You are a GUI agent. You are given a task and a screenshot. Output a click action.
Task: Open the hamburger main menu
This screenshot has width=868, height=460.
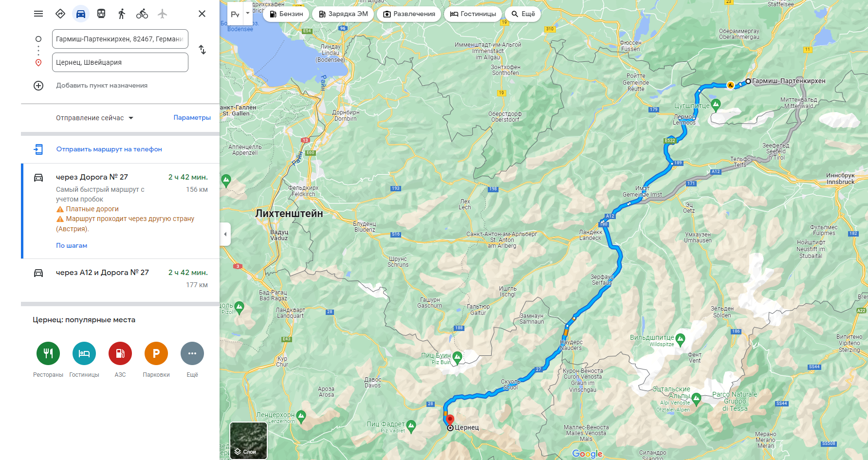click(38, 14)
